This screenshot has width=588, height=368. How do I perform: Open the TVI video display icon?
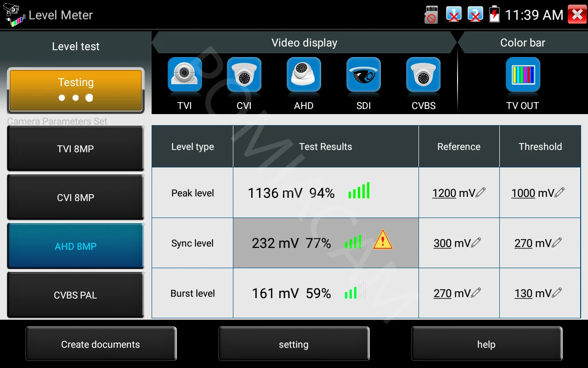pyautogui.click(x=185, y=75)
